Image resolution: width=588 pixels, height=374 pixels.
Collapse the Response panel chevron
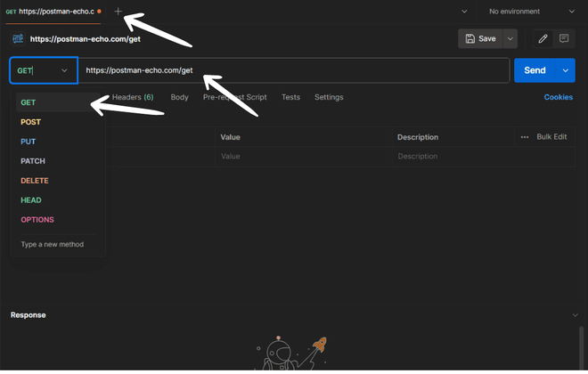(575, 315)
